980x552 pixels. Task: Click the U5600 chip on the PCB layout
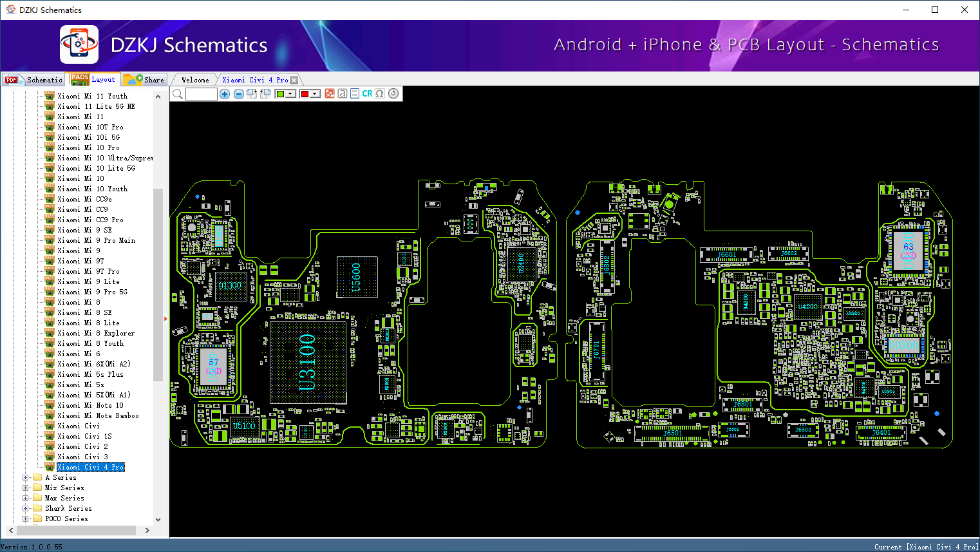(x=357, y=277)
